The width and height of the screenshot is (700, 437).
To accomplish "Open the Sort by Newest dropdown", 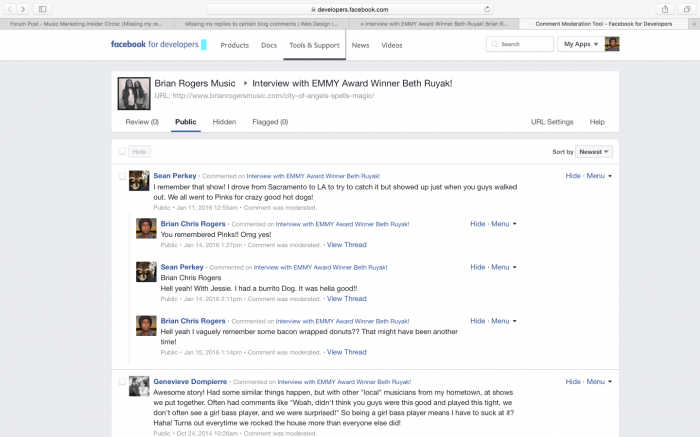I will [x=594, y=152].
